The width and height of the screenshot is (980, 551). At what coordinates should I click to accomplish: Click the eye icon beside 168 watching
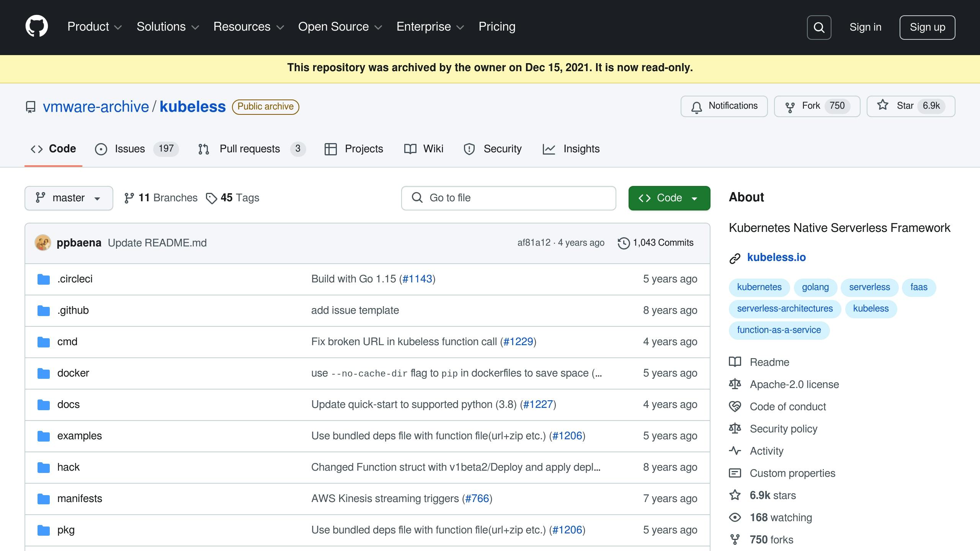735,517
